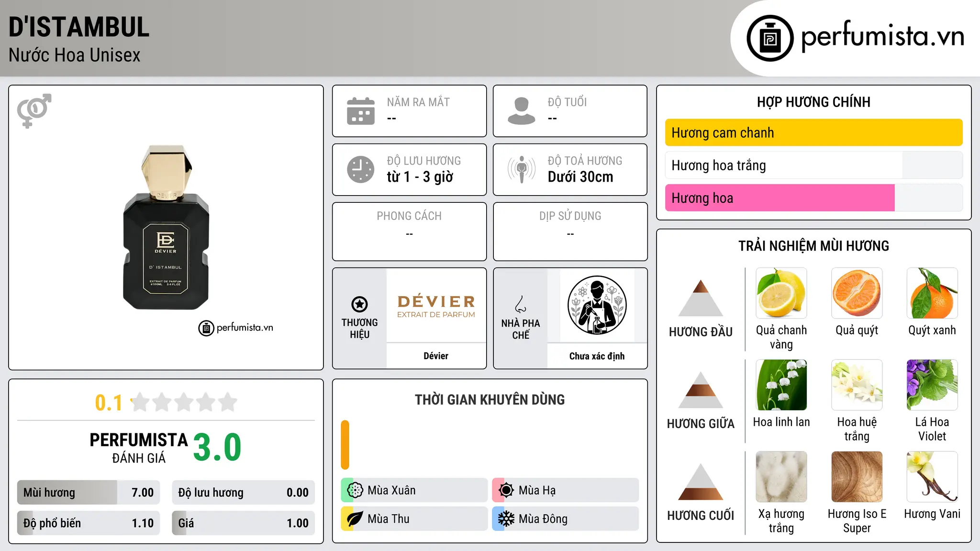
Task: Click the orange recommended-time vertical bar
Action: pyautogui.click(x=345, y=445)
